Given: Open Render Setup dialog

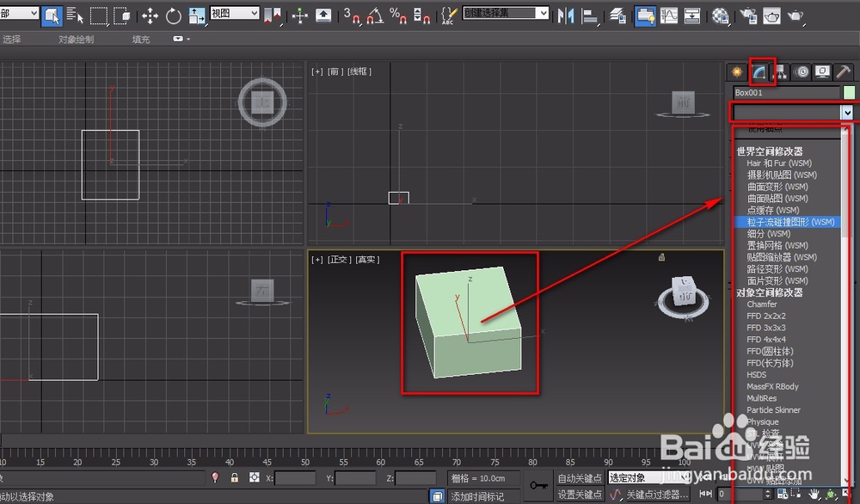Looking at the screenshot, I should click(748, 15).
